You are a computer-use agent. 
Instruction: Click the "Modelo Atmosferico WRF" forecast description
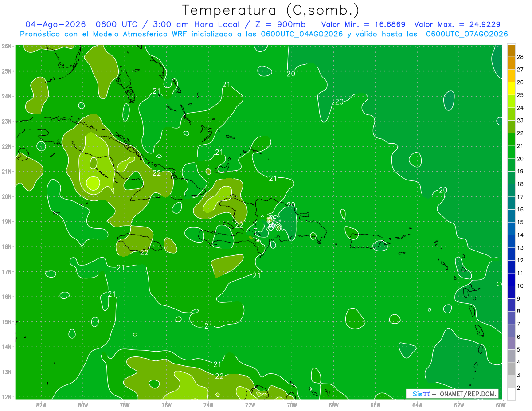[x=133, y=34]
